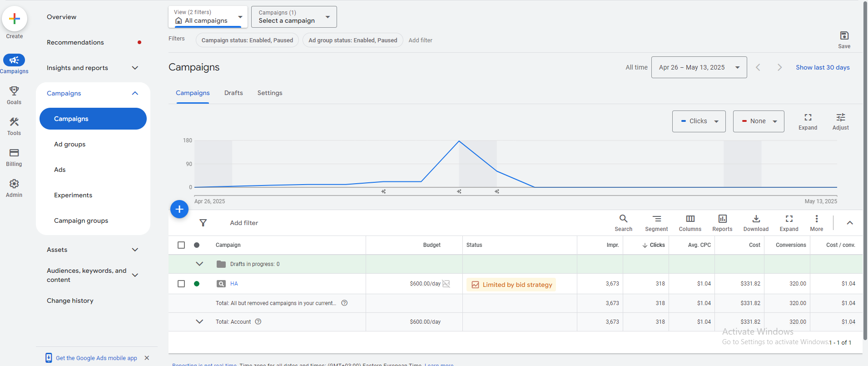Click Show last 30 days link
The height and width of the screenshot is (366, 868).
click(823, 67)
